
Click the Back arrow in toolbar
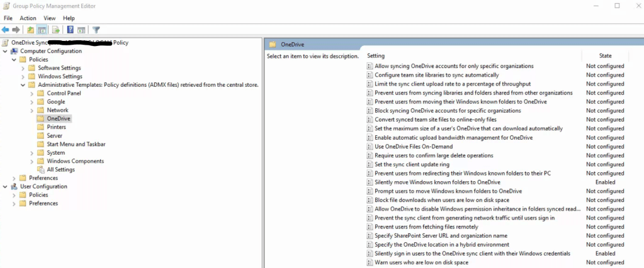[6, 30]
